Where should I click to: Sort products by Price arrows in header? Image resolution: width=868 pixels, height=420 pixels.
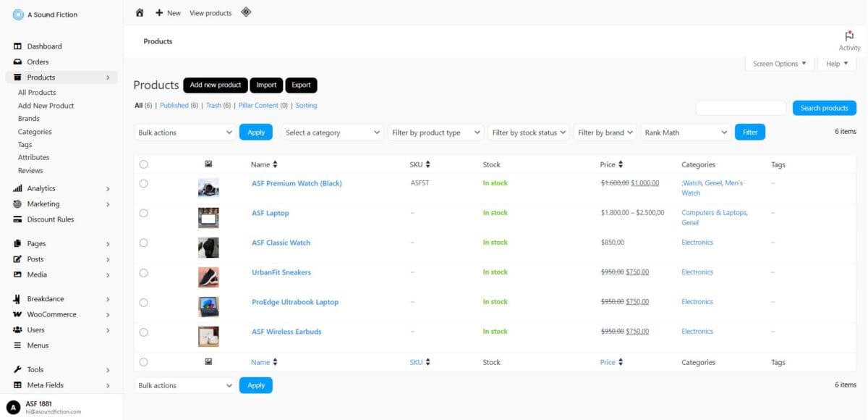click(x=621, y=165)
